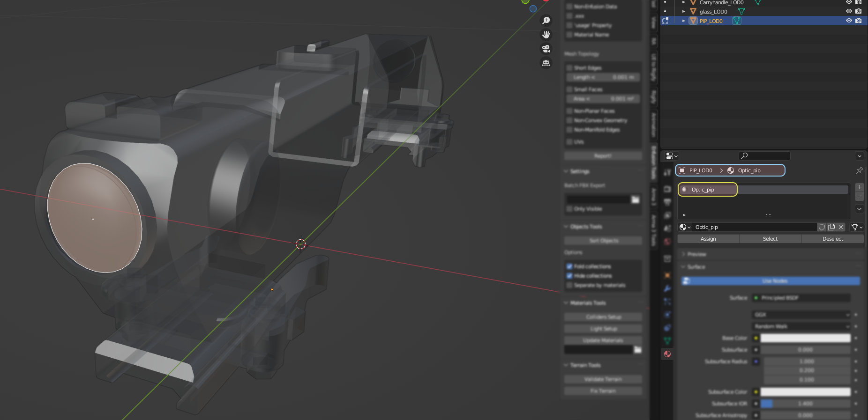Image resolution: width=868 pixels, height=420 pixels.
Task: Click the zoom view magnifier icon
Action: click(x=546, y=21)
